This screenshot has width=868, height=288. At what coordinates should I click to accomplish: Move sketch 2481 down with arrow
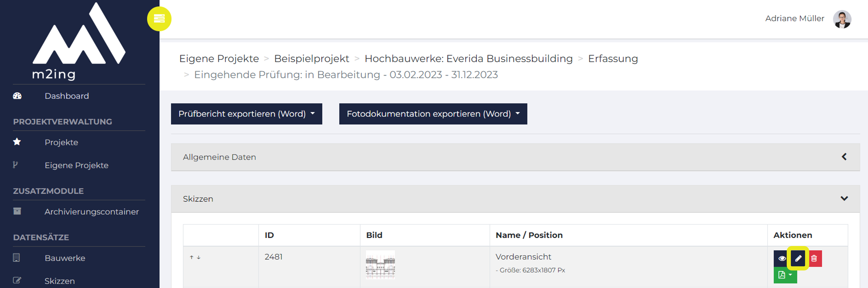(199, 257)
